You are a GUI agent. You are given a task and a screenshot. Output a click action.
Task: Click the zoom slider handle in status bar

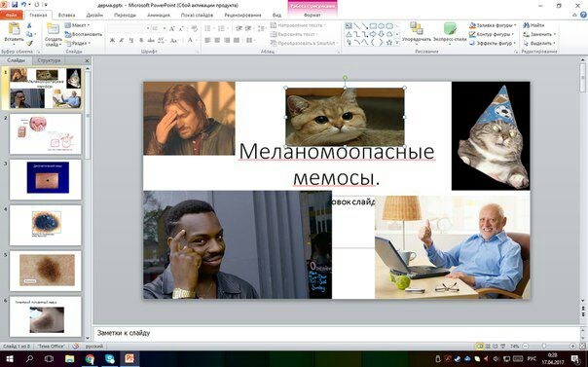[544, 346]
